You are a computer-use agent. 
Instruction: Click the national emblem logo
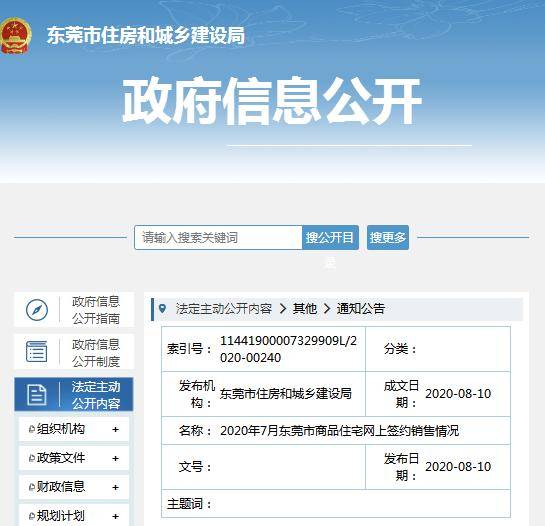coord(15,36)
